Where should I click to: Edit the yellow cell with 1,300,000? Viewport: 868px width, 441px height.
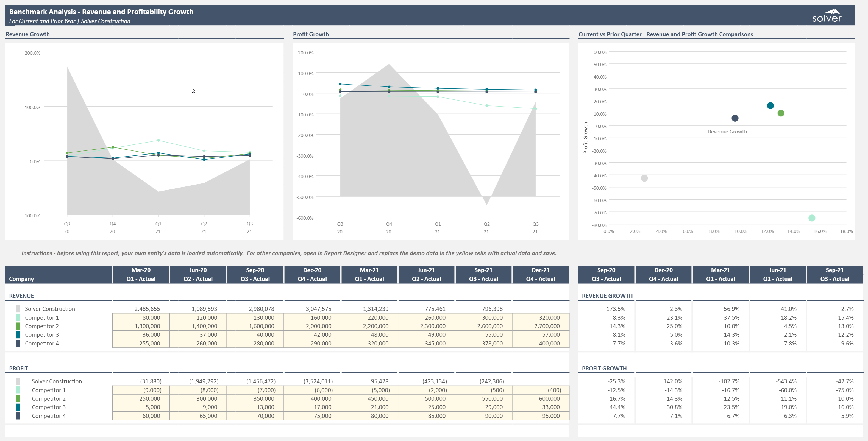point(141,326)
